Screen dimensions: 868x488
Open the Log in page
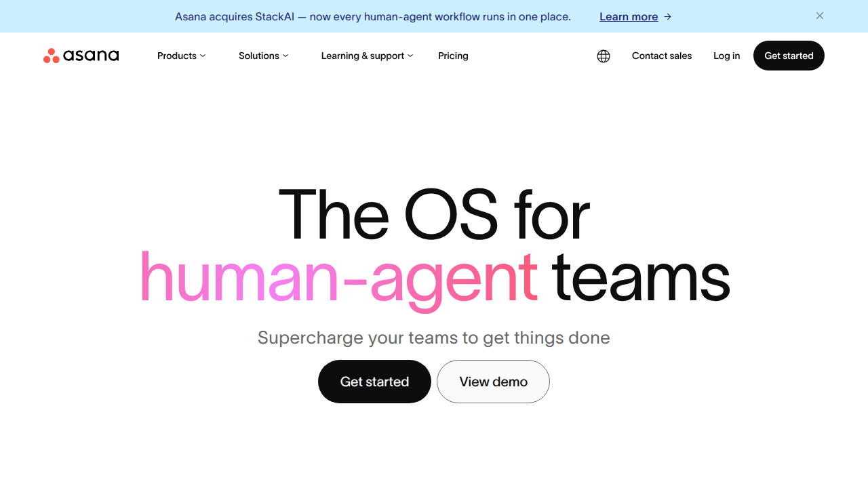tap(726, 56)
